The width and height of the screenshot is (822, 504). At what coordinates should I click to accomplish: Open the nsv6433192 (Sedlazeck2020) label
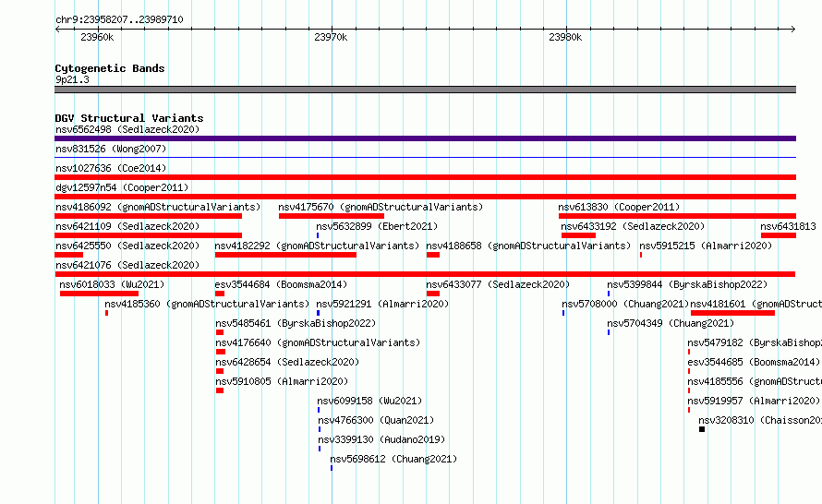[x=633, y=226]
